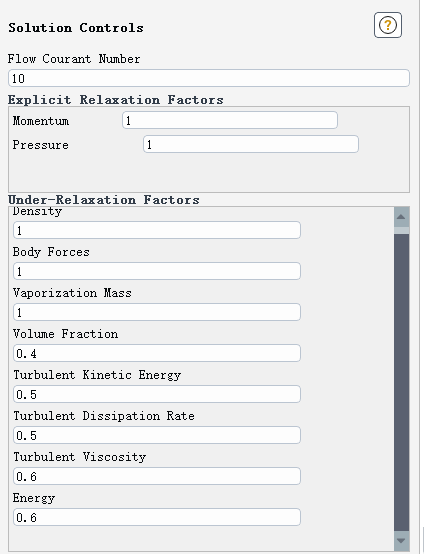The height and width of the screenshot is (554, 424).
Task: Click the Solution Controls title
Action: 76,28
